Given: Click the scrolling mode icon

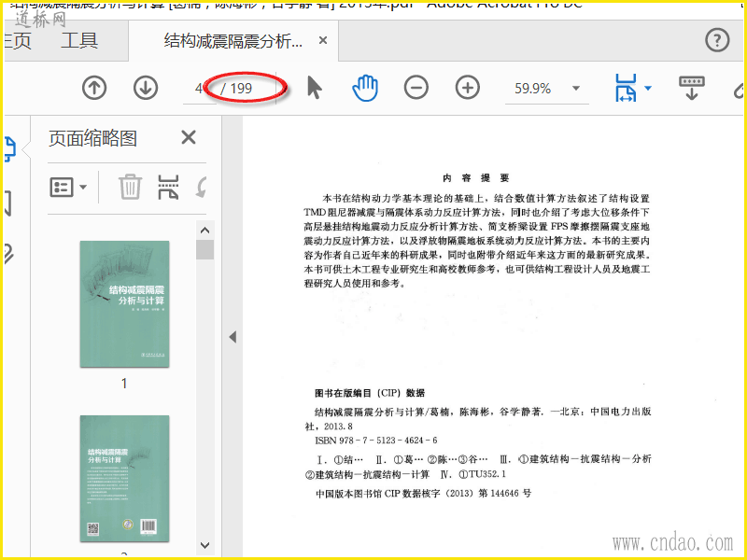Looking at the screenshot, I should point(692,88).
